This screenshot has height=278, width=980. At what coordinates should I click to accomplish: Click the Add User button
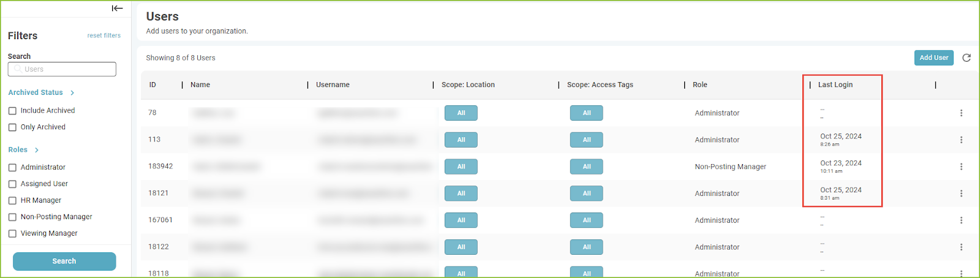coord(934,58)
